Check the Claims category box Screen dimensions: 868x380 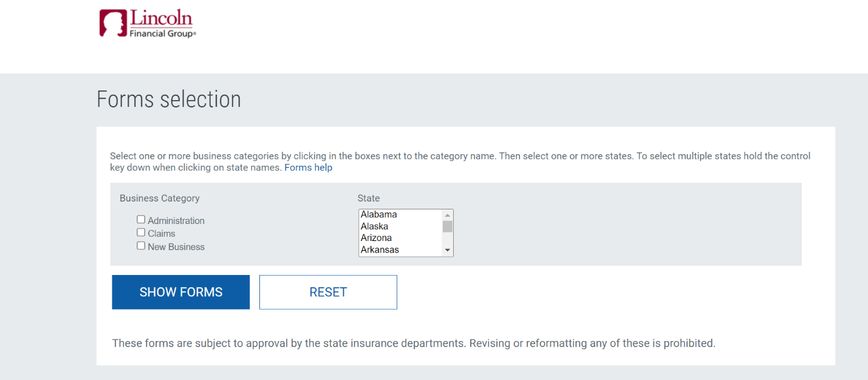141,232
